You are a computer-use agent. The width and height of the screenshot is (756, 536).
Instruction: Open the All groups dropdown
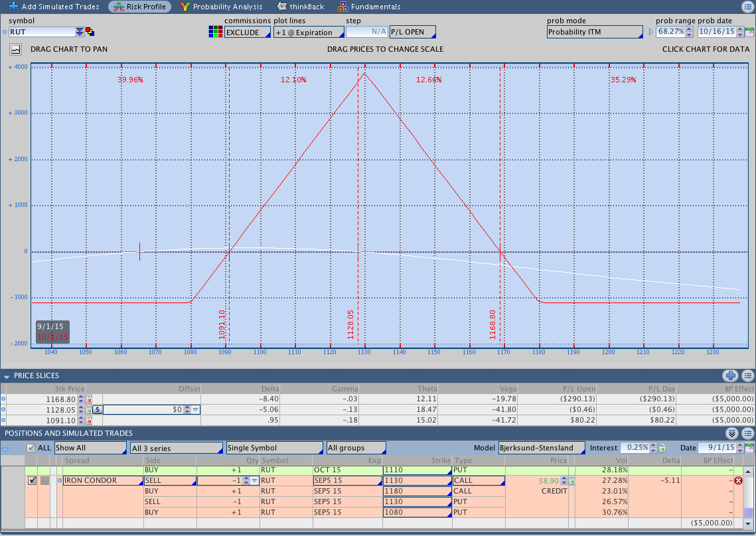click(356, 448)
